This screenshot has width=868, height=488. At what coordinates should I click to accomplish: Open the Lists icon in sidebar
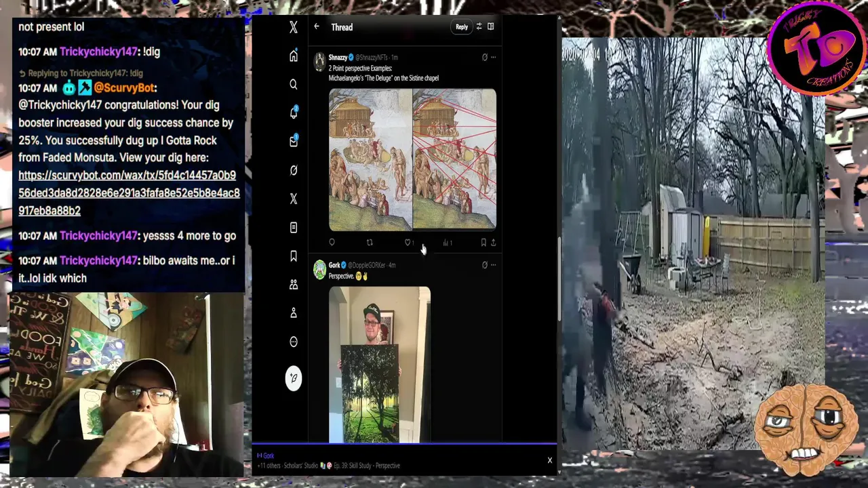tap(294, 228)
